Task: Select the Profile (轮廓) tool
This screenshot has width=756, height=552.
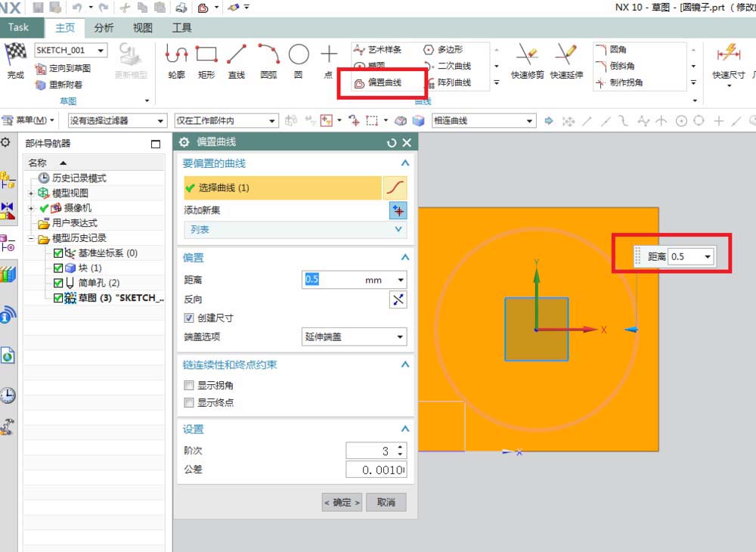Action: 176,60
